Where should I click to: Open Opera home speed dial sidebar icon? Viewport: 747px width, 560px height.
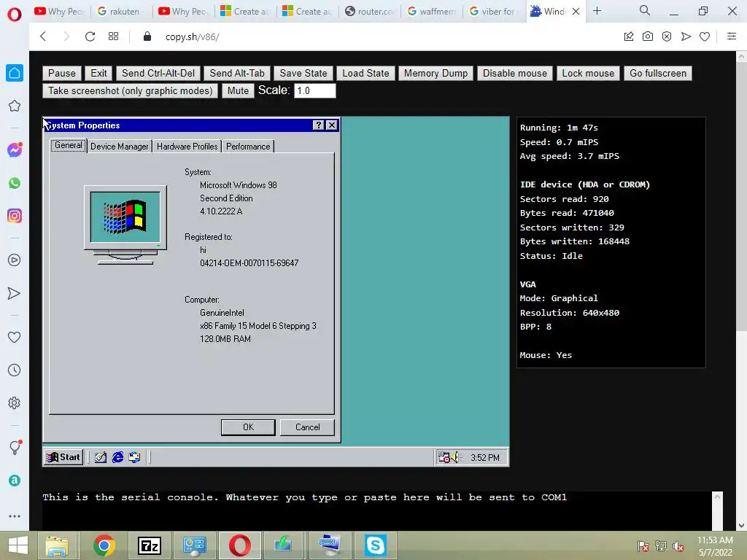click(15, 73)
